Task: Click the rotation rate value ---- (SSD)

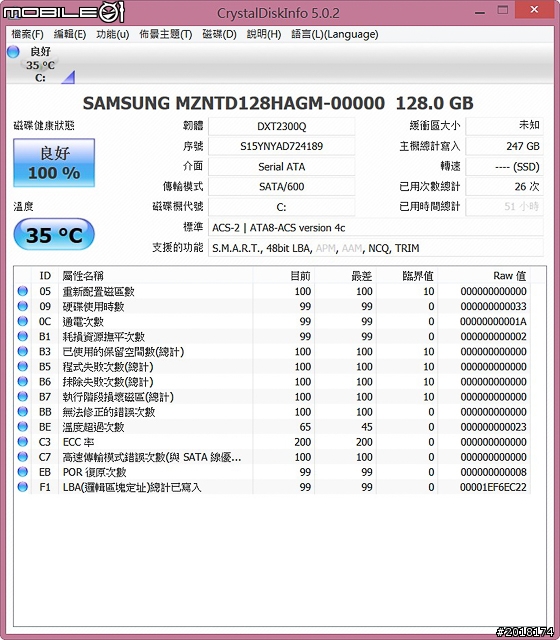Action: coord(504,167)
